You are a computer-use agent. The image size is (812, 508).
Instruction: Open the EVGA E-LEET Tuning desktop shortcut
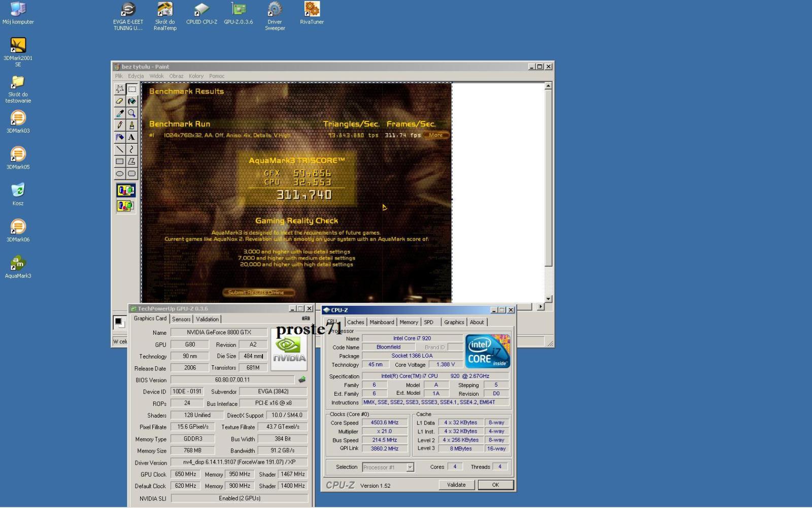(128, 16)
